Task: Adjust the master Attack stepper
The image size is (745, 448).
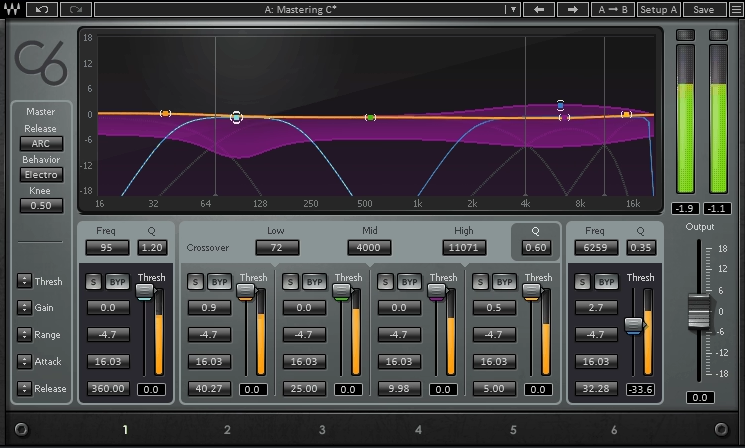Action: pyautogui.click(x=24, y=362)
